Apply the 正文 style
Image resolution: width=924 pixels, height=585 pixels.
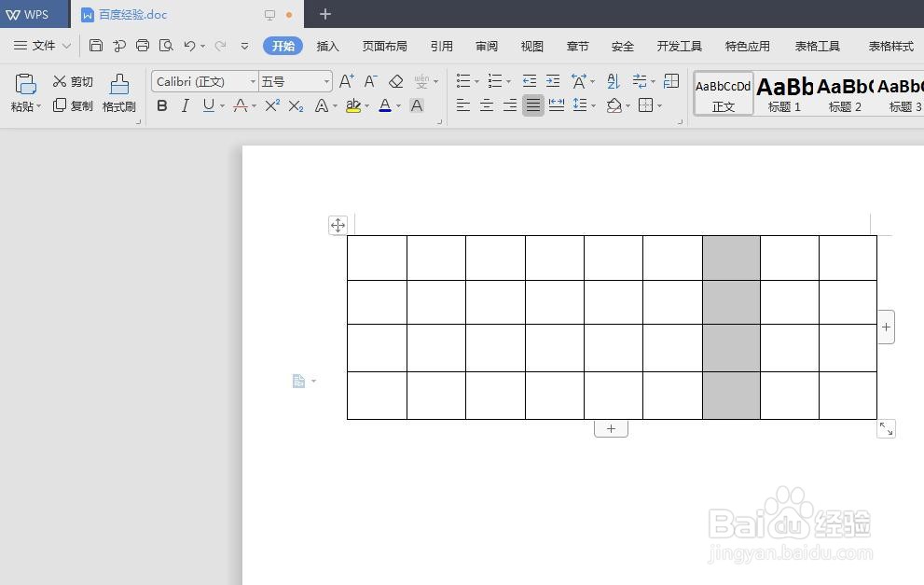tap(723, 94)
